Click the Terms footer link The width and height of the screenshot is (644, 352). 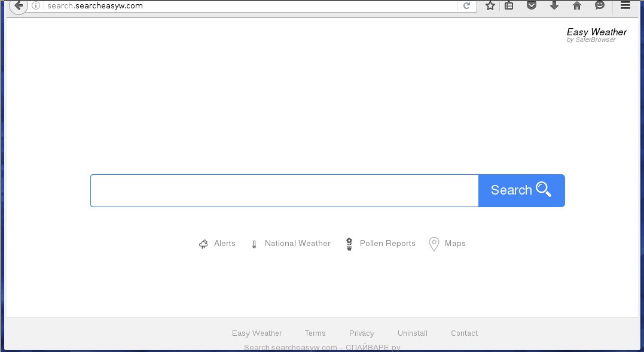click(x=315, y=333)
